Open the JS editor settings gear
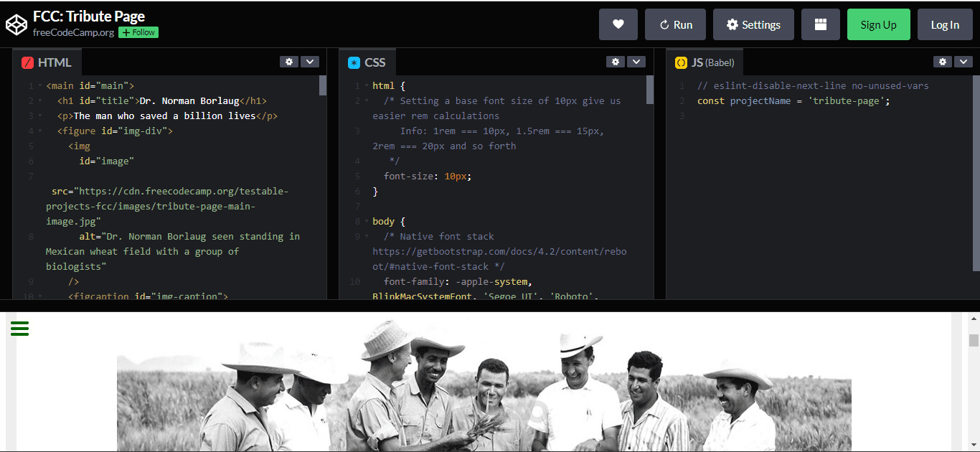980x452 pixels. (x=943, y=62)
